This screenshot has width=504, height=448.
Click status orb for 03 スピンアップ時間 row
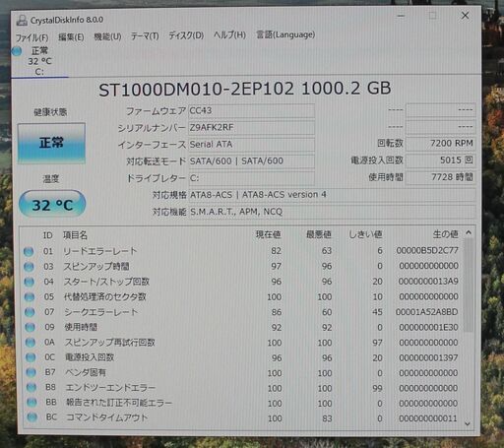point(29,267)
